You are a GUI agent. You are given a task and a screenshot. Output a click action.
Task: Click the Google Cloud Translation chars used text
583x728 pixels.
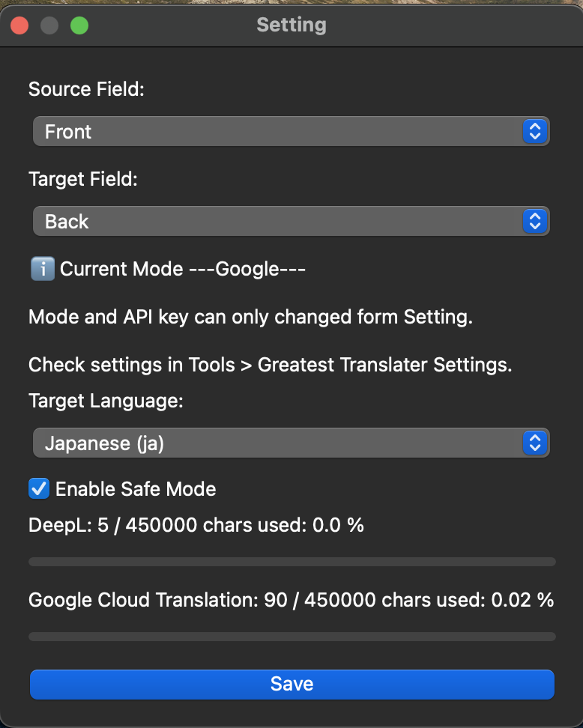291,600
